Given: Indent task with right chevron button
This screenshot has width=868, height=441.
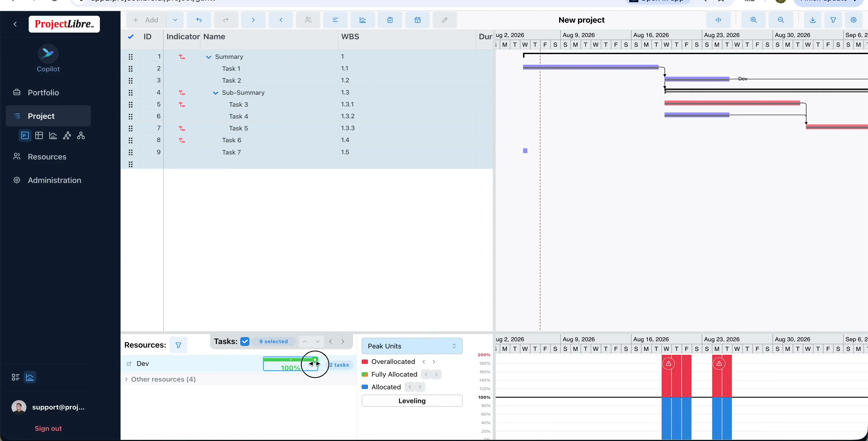Looking at the screenshot, I should pyautogui.click(x=253, y=20).
